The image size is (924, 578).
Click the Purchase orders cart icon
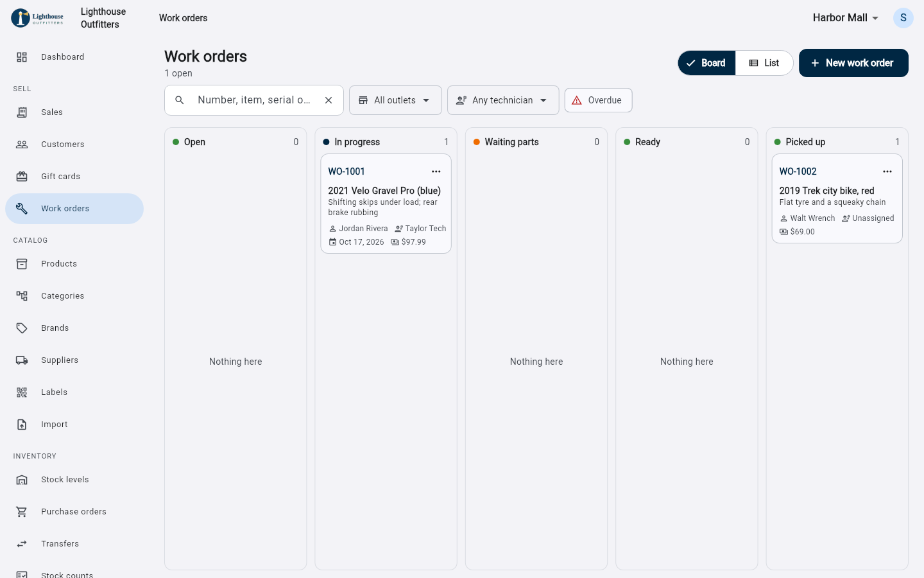22,512
